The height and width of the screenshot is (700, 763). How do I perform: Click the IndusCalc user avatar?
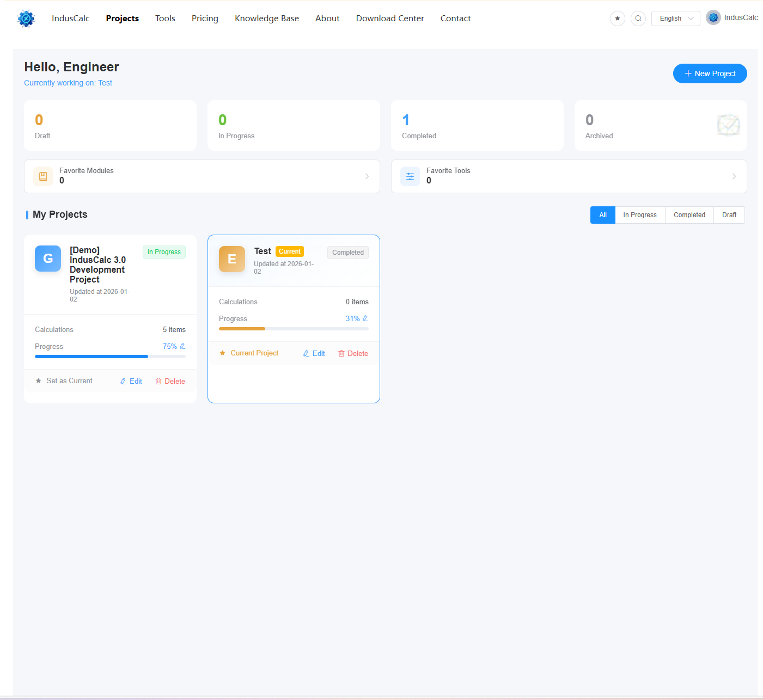pos(713,17)
